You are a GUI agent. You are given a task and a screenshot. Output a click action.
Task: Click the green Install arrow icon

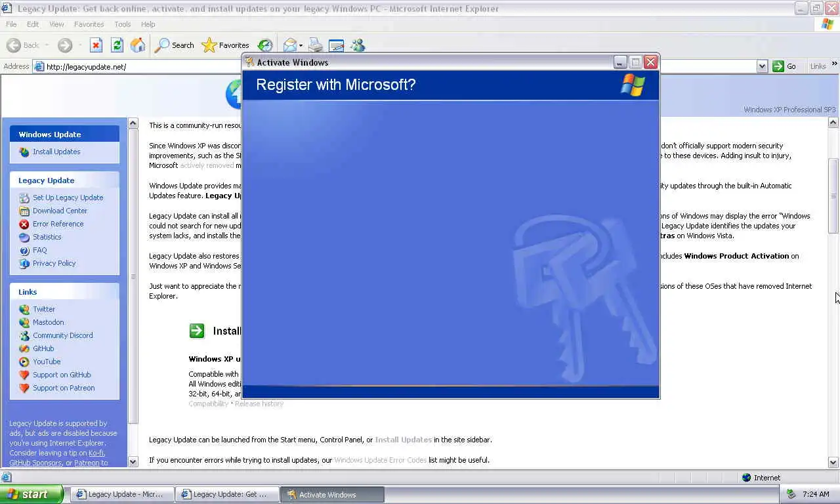point(197,331)
